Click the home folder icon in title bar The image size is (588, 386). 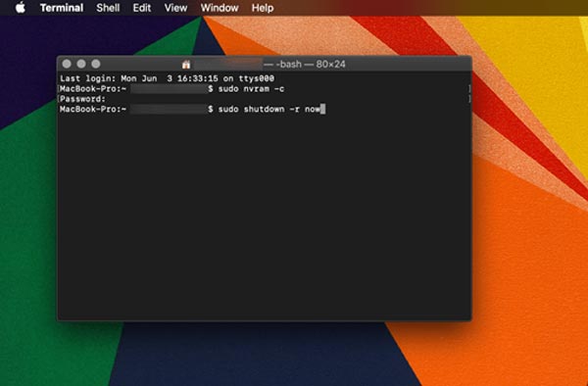click(x=186, y=65)
